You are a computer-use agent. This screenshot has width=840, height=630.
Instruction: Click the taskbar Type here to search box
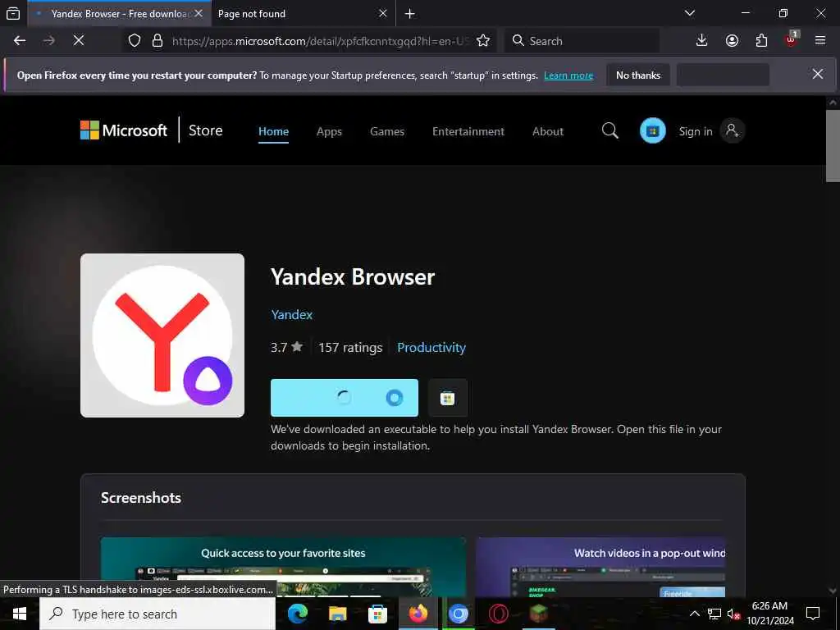pyautogui.click(x=157, y=614)
